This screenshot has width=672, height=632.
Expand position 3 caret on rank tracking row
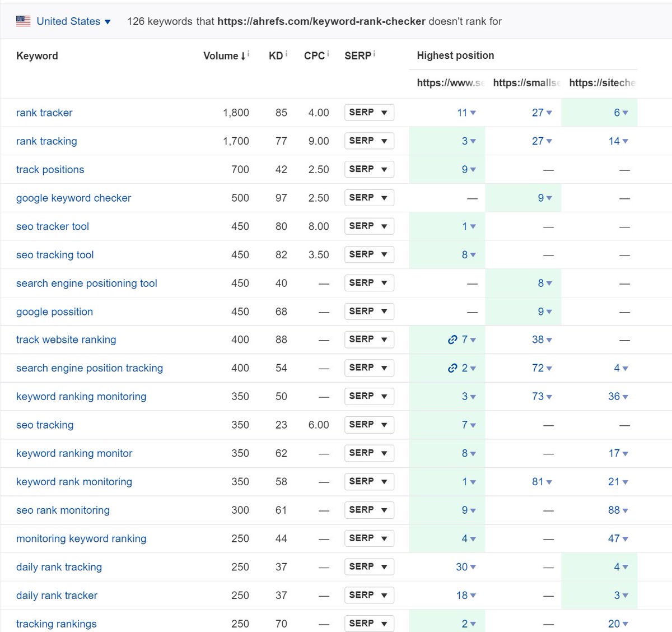pos(473,141)
